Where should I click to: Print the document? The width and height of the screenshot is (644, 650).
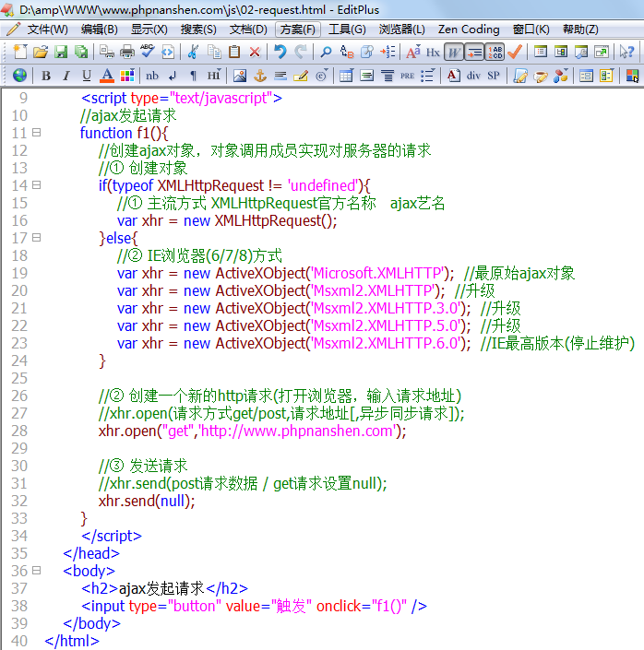coord(127,52)
